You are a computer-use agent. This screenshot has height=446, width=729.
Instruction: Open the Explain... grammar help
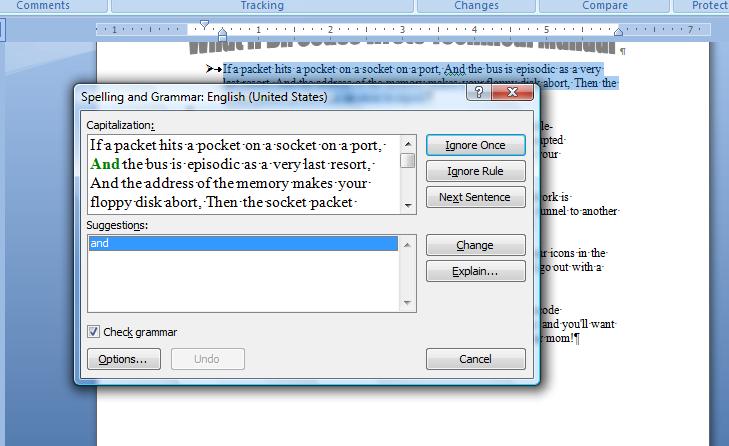point(476,271)
